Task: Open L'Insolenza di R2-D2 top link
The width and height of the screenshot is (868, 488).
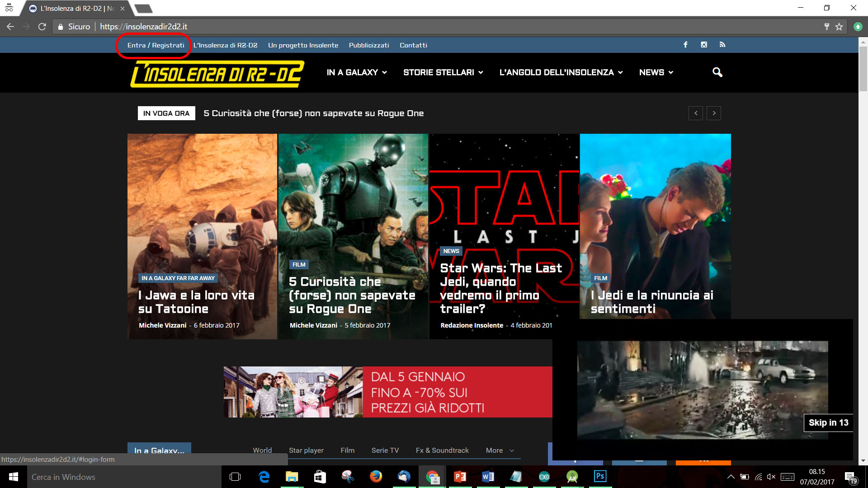Action: pyautogui.click(x=225, y=45)
